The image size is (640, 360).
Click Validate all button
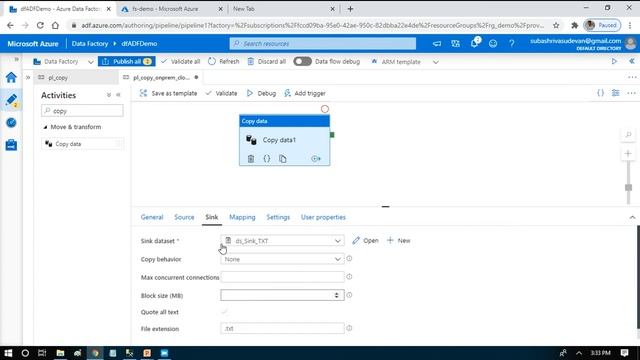click(180, 61)
